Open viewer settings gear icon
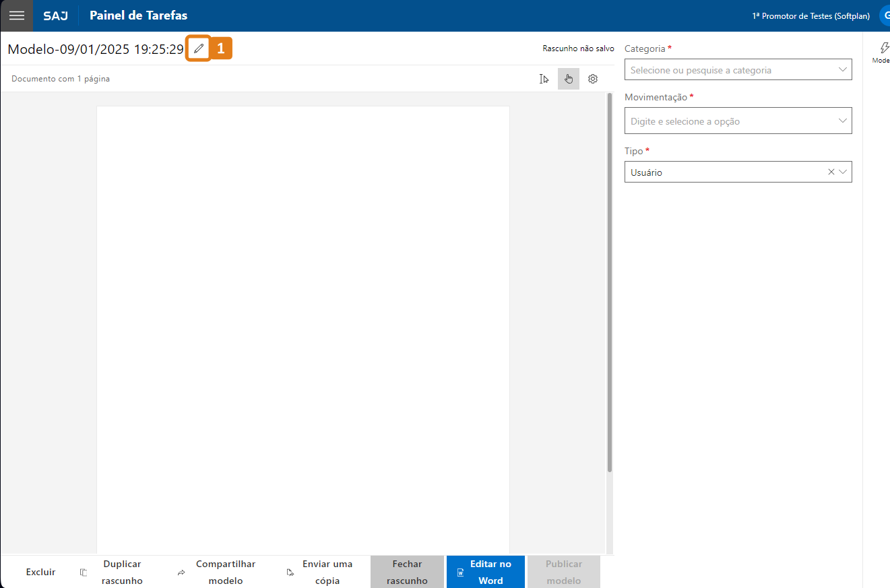This screenshot has height=588, width=890. tap(593, 79)
